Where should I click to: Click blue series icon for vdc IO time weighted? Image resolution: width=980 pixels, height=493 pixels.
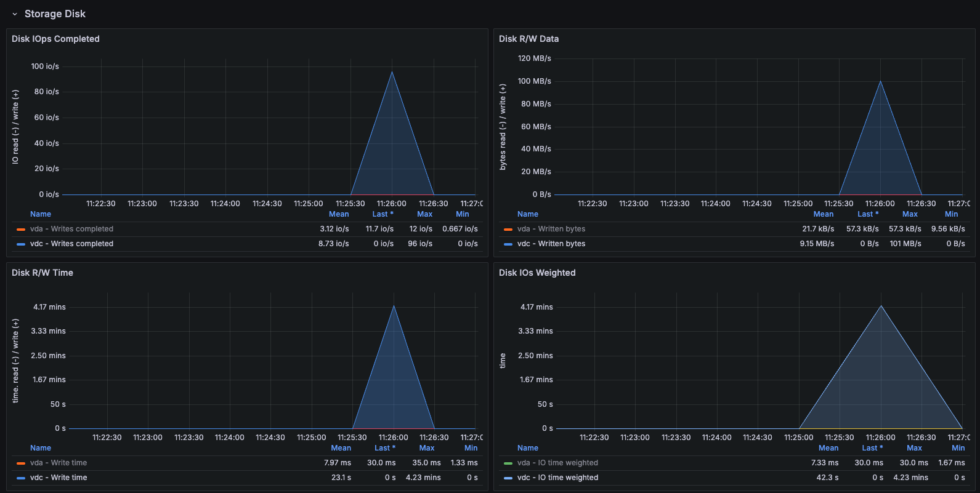(508, 478)
